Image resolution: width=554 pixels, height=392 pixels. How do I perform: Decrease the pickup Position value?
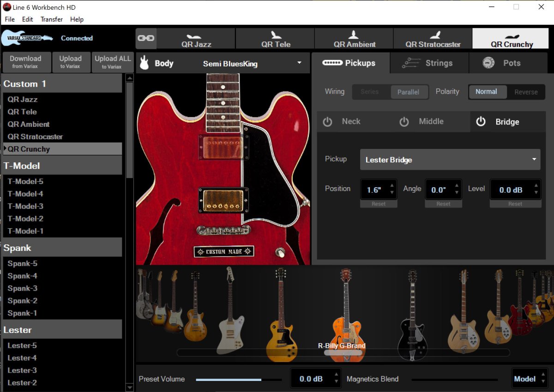[392, 193]
